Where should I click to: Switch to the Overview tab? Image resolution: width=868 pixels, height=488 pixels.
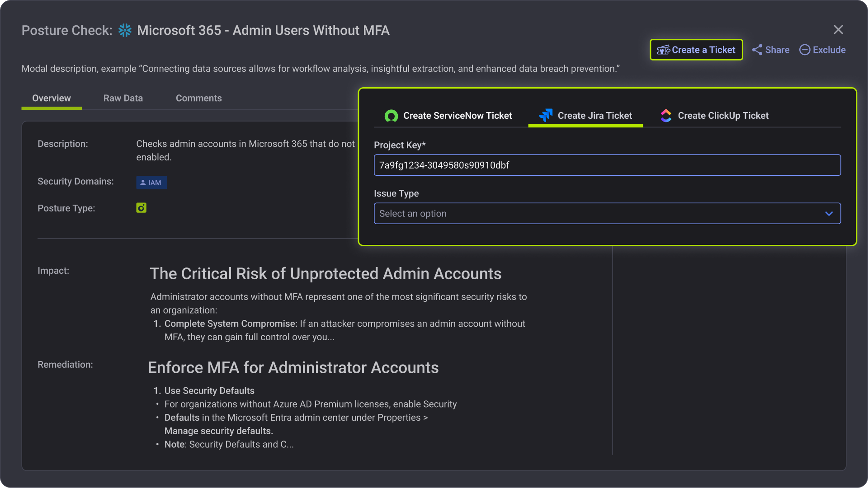(x=52, y=98)
